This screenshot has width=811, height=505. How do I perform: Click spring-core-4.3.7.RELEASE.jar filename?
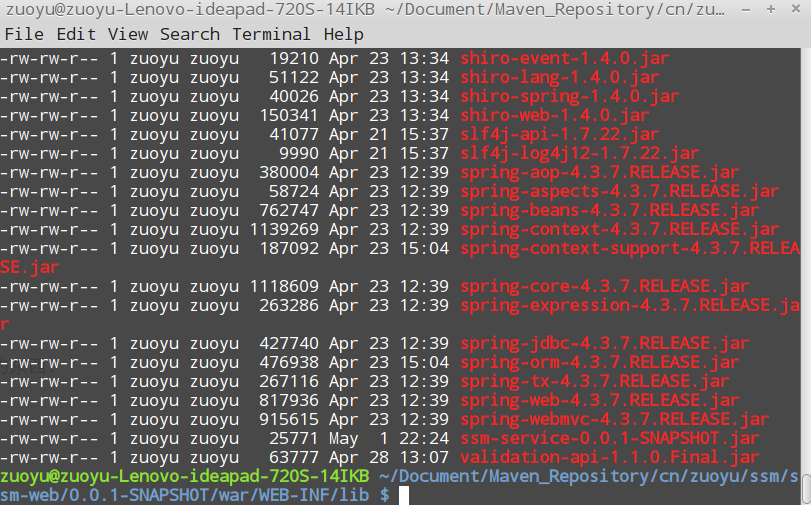604,287
